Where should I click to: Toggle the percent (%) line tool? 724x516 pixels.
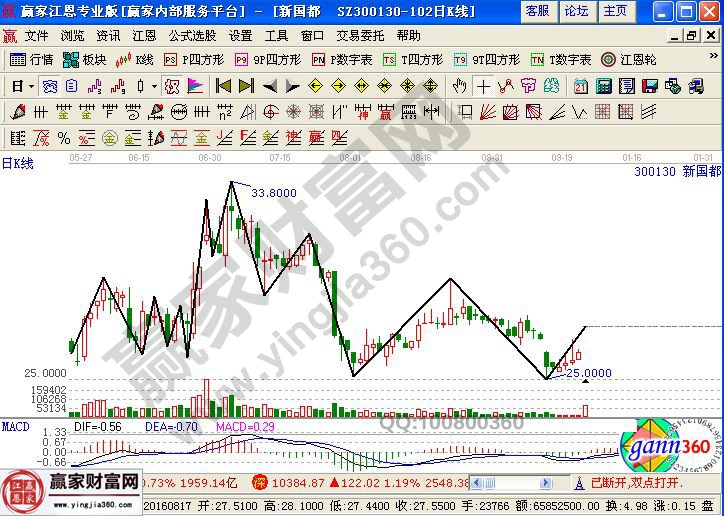click(x=63, y=137)
